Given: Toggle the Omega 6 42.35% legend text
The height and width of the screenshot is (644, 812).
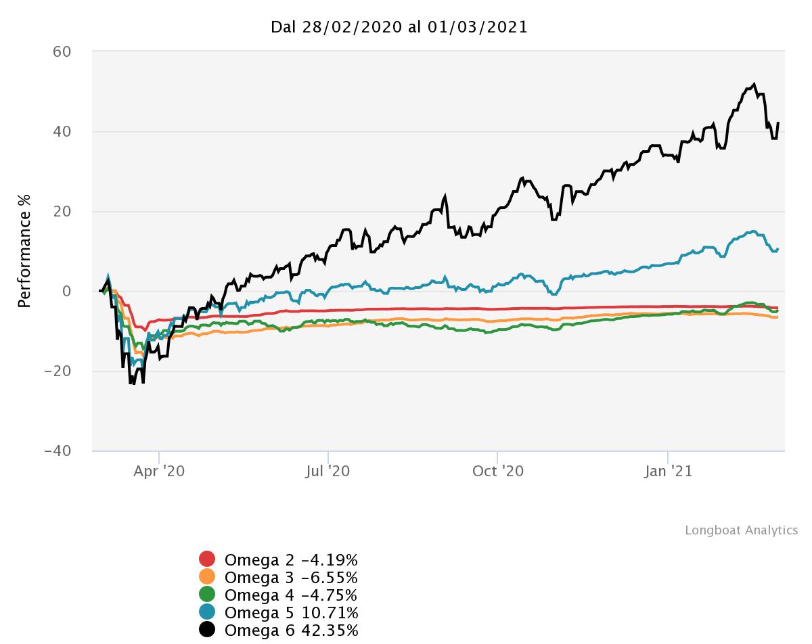Looking at the screenshot, I should 291,630.
